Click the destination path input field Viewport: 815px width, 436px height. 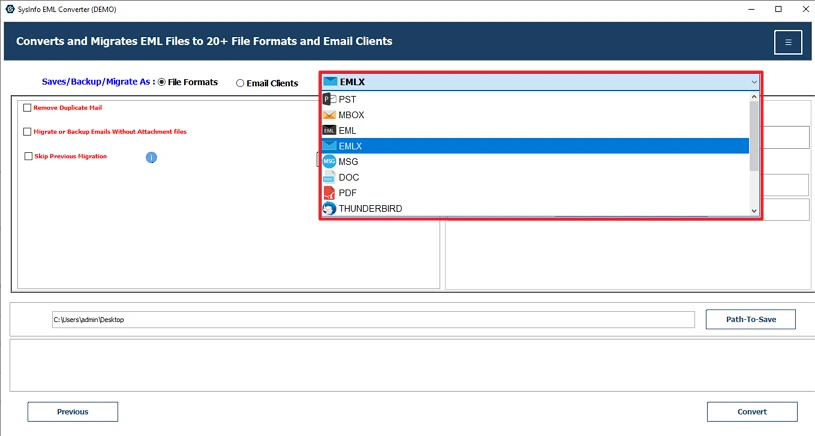(373, 320)
